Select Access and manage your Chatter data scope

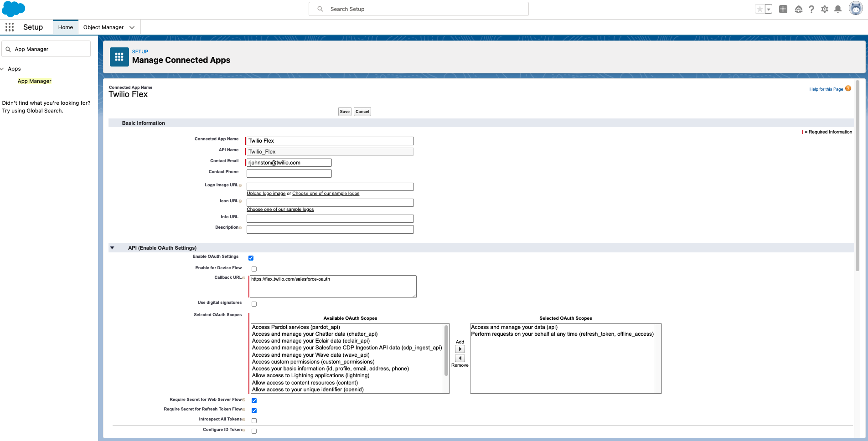pyautogui.click(x=315, y=334)
